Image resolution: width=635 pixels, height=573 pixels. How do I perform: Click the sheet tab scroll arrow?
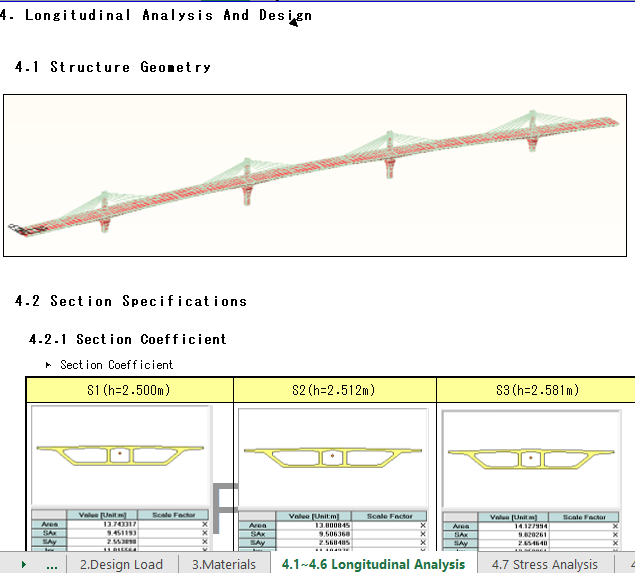[23, 565]
